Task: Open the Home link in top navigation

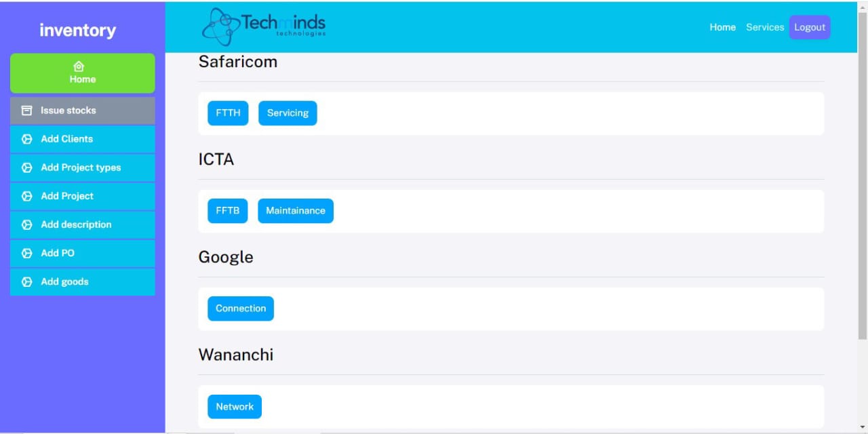Action: pos(722,27)
